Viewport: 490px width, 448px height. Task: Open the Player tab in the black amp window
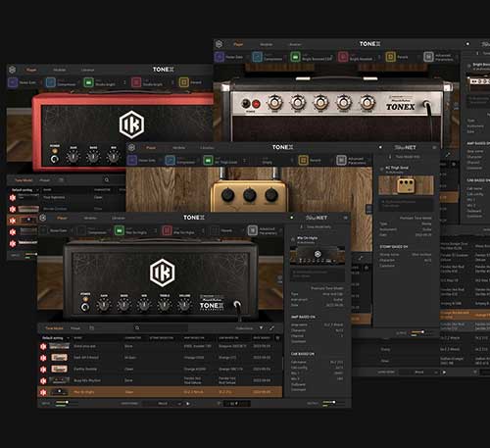pos(62,218)
